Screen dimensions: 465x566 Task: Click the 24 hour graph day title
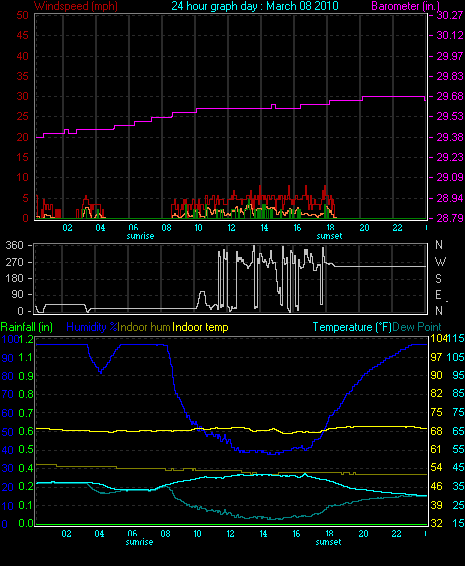(x=255, y=6)
